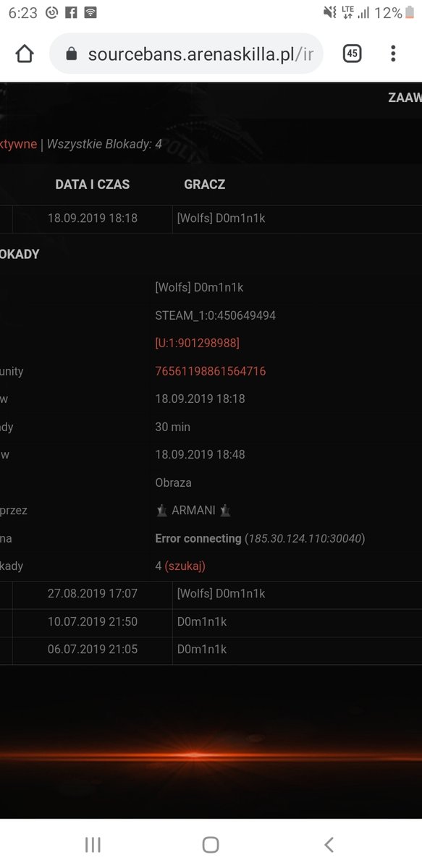Open the [U:1:901298988] Steam3 ID link
The width and height of the screenshot is (422, 868).
[x=197, y=343]
